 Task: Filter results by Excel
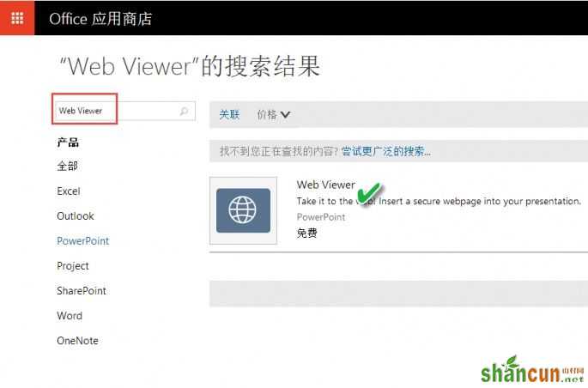pos(69,191)
